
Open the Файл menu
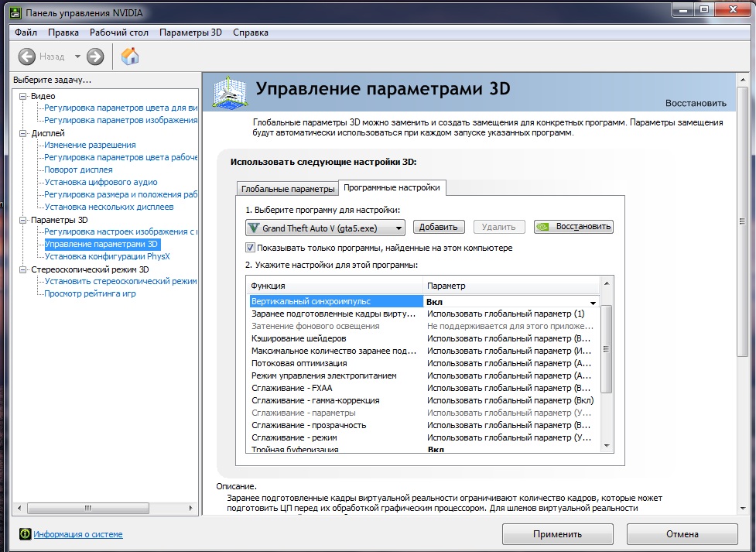pyautogui.click(x=26, y=33)
